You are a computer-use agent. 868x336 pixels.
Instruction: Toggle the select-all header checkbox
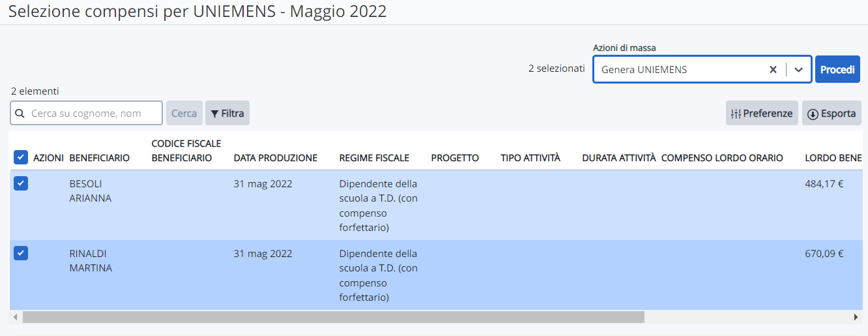(x=21, y=157)
